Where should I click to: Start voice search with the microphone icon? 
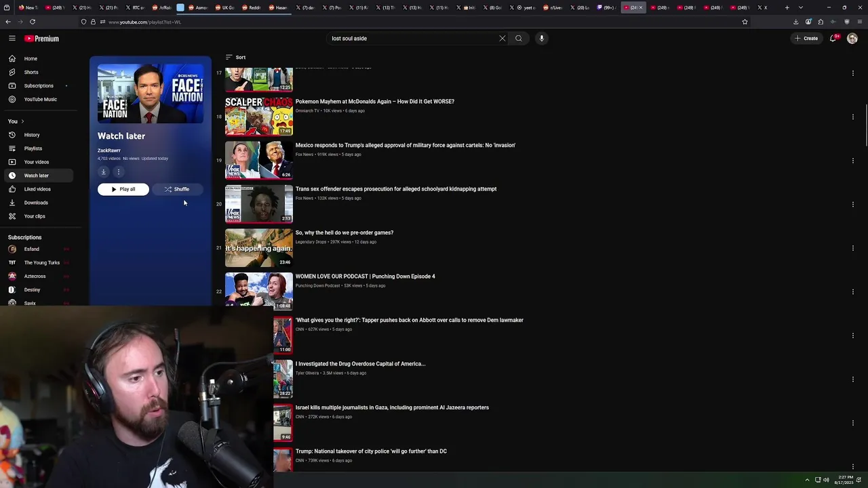tap(542, 39)
